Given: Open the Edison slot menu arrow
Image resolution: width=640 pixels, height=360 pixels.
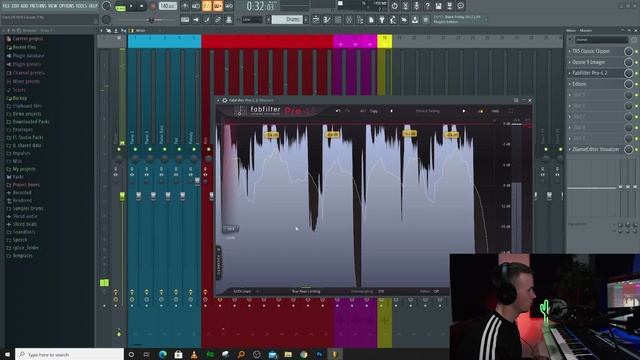Looking at the screenshot, I should tap(570, 84).
